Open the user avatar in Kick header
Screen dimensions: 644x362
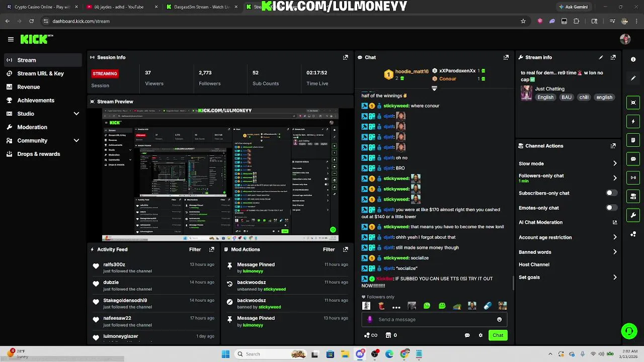click(625, 39)
